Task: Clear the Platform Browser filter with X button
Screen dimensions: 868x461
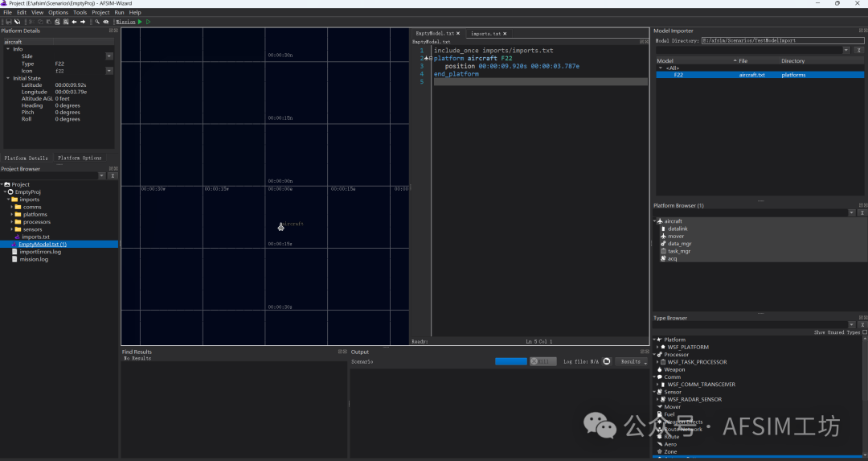Action: pos(862,212)
